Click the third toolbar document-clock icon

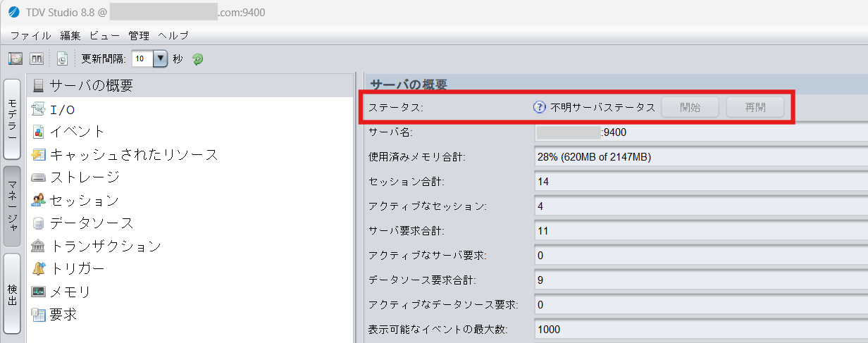[62, 59]
